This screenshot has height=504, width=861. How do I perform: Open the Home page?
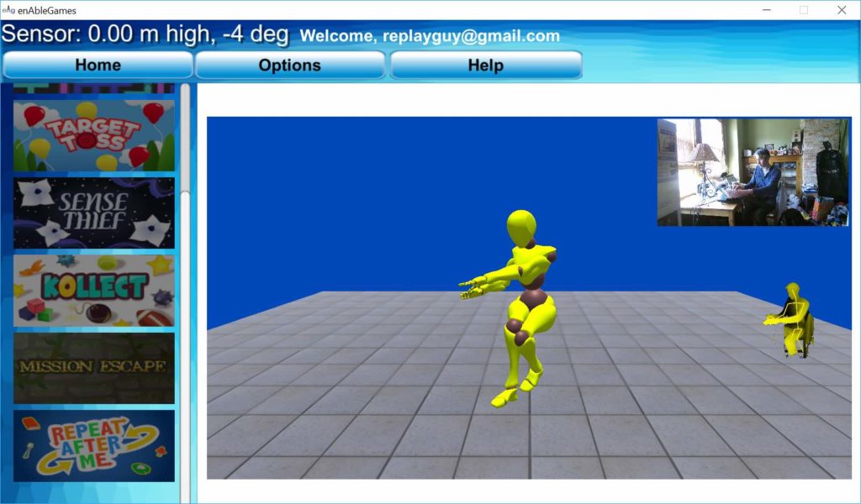tap(98, 66)
